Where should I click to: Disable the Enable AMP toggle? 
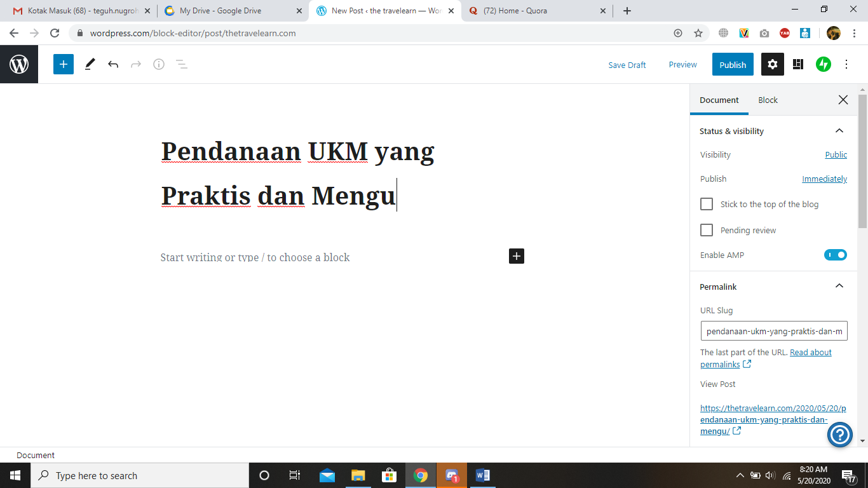pos(836,255)
